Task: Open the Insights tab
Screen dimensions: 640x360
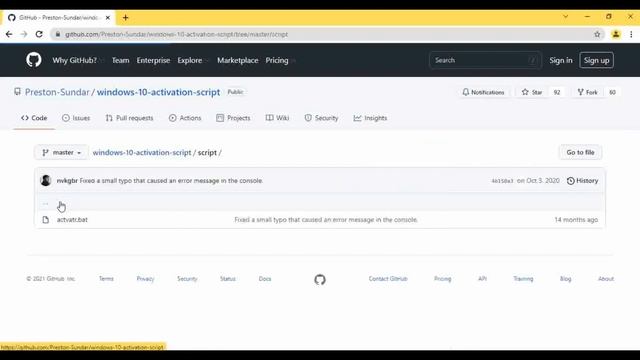Action: click(370, 118)
